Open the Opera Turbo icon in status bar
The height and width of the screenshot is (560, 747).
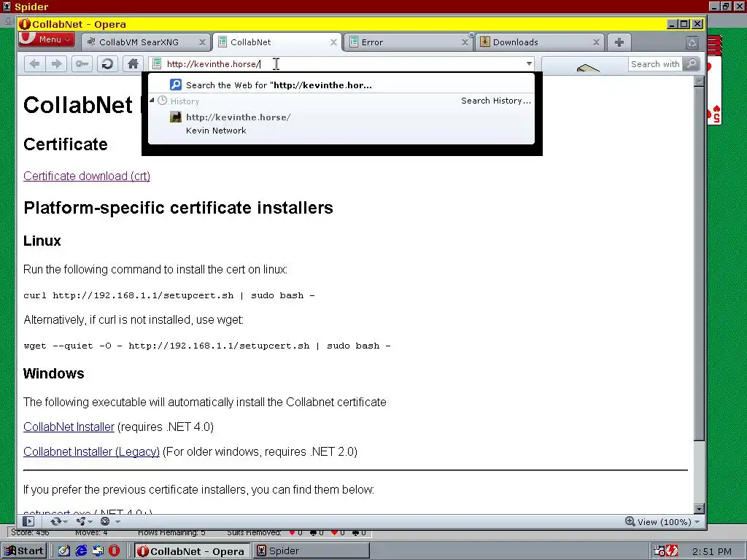click(105, 521)
